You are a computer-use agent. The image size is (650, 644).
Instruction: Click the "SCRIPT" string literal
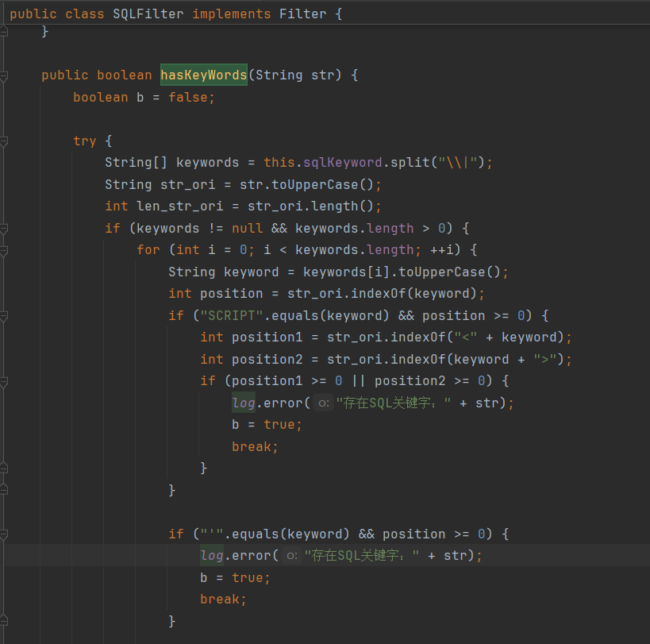(x=231, y=315)
